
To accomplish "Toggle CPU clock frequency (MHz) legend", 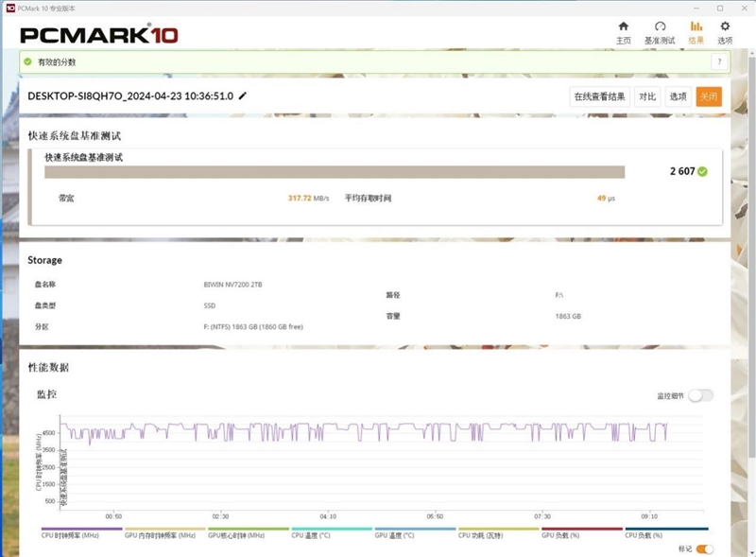I will pyautogui.click(x=81, y=532).
